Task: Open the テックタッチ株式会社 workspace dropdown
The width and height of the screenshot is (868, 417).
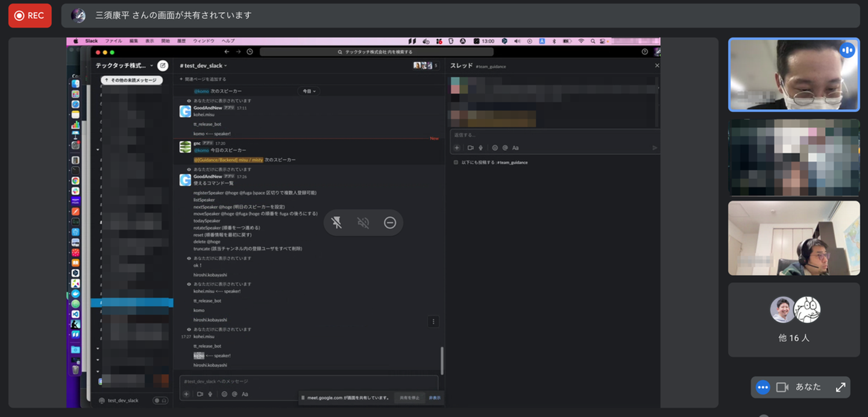Action: [x=124, y=65]
